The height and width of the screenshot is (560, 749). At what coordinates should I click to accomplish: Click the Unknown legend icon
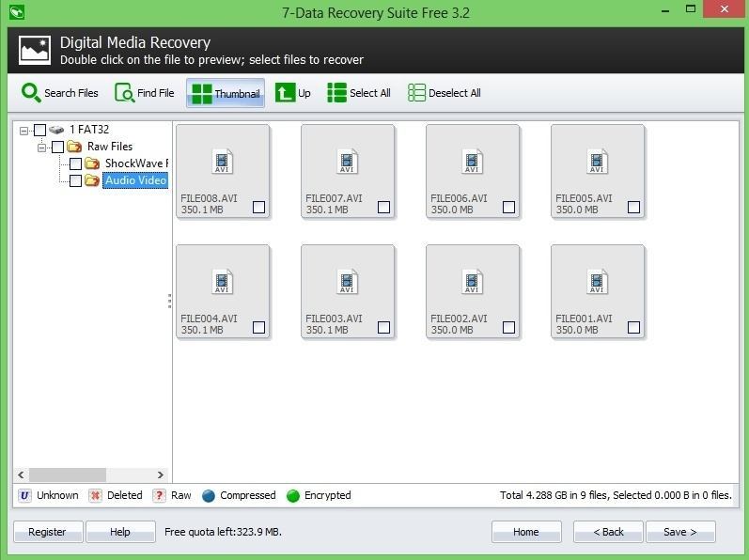[x=24, y=495]
